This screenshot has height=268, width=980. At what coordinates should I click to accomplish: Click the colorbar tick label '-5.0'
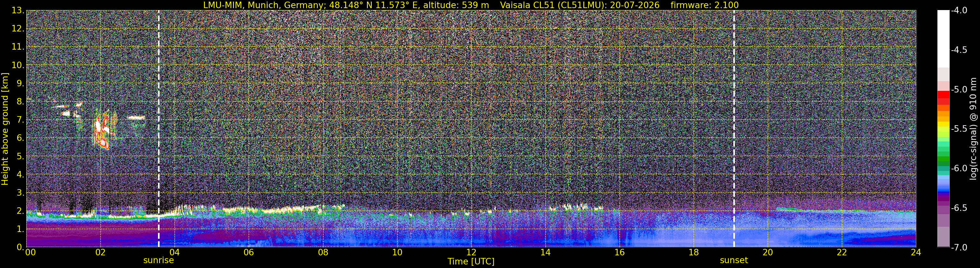(960, 90)
